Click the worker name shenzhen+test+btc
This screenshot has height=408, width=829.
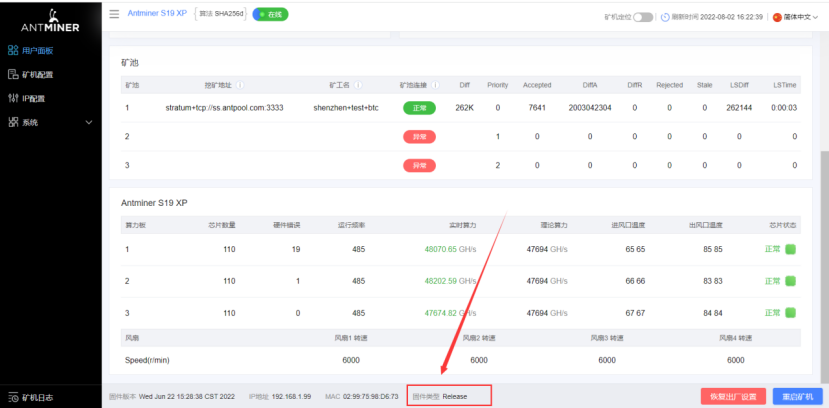click(346, 108)
